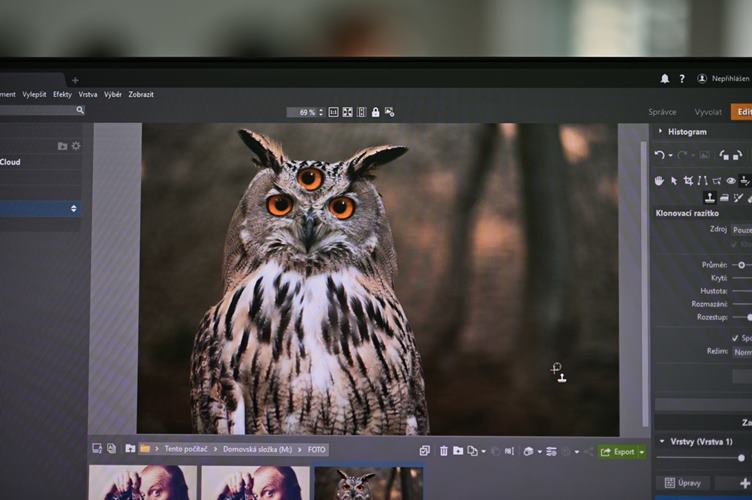The image size is (752, 500).
Task: Click the undo arrow icon
Action: point(660,155)
